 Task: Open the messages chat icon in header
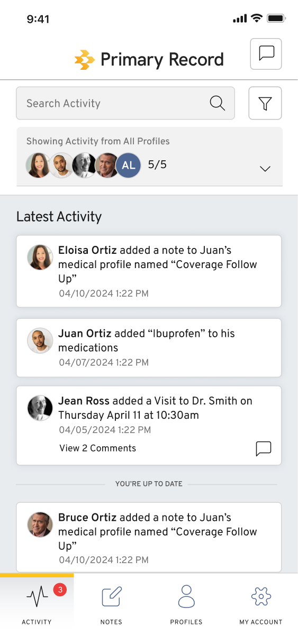click(266, 54)
